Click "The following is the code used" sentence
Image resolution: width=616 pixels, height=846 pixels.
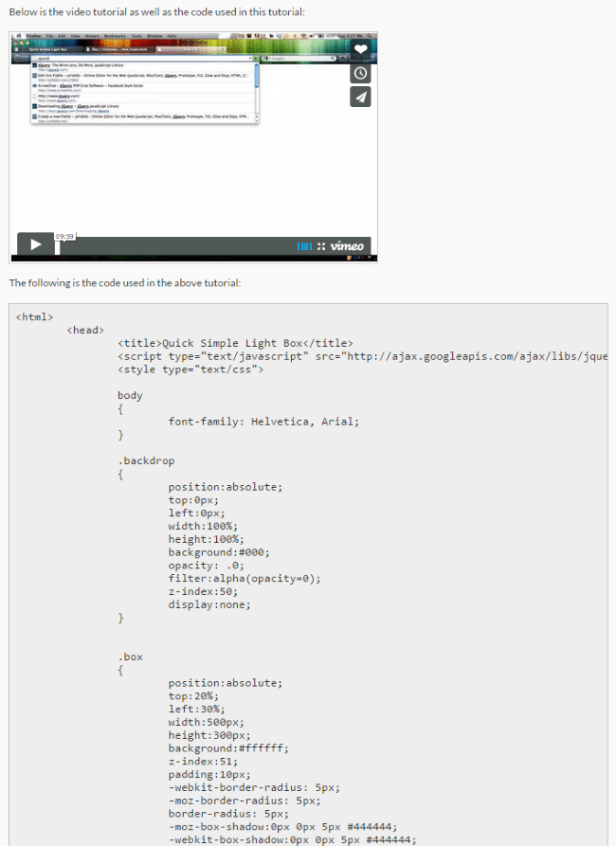[x=125, y=282]
